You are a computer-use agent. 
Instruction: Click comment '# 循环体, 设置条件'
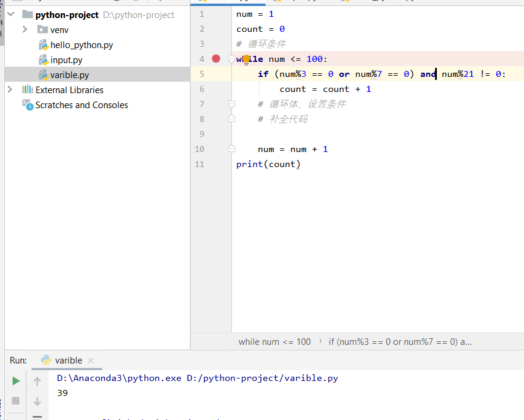pyautogui.click(x=302, y=104)
